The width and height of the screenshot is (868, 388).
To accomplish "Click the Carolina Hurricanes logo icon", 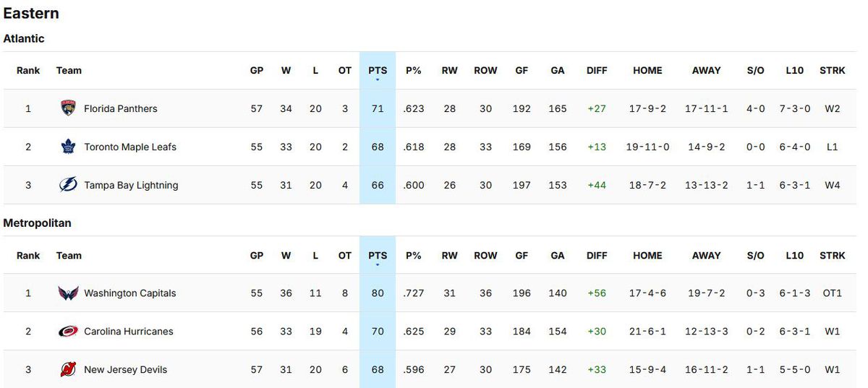I will 68,332.
